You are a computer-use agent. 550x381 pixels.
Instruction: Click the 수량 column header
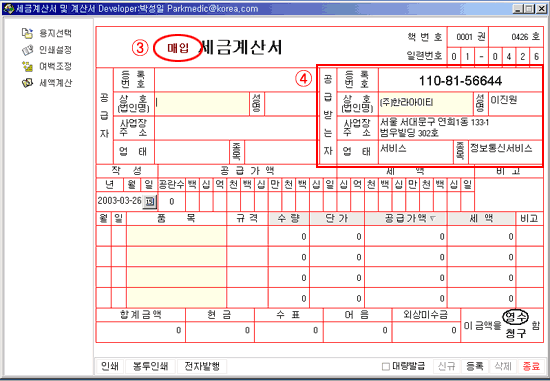pos(289,218)
